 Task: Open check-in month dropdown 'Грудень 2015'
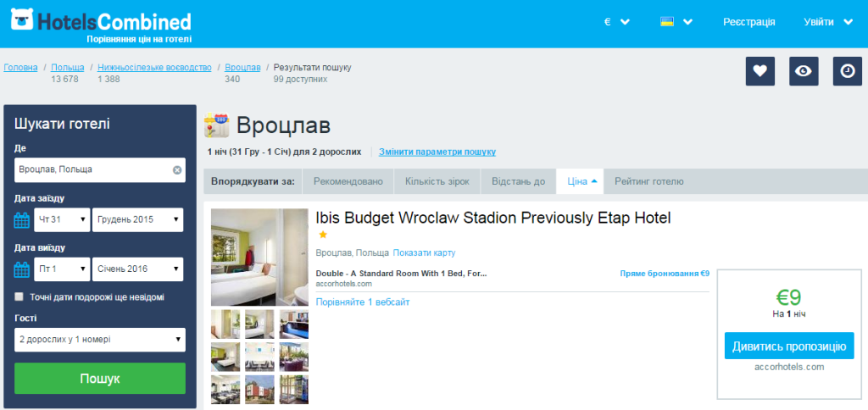138,219
